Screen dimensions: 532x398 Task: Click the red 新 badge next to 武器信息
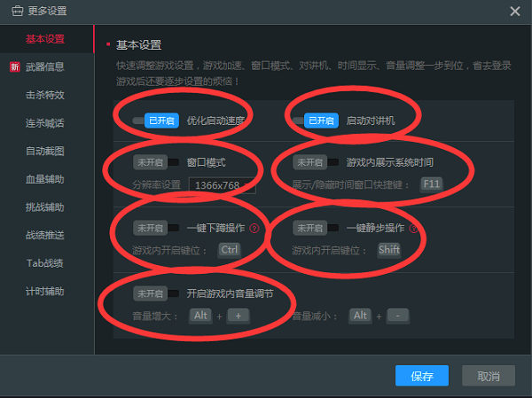tap(14, 66)
